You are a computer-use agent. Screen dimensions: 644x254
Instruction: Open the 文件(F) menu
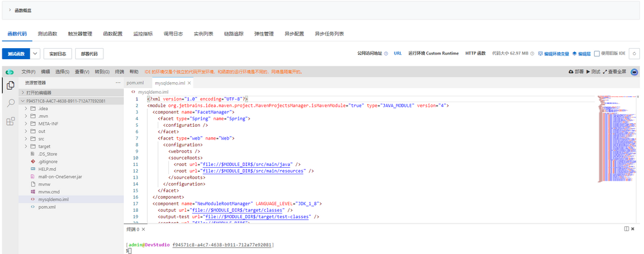click(x=29, y=72)
